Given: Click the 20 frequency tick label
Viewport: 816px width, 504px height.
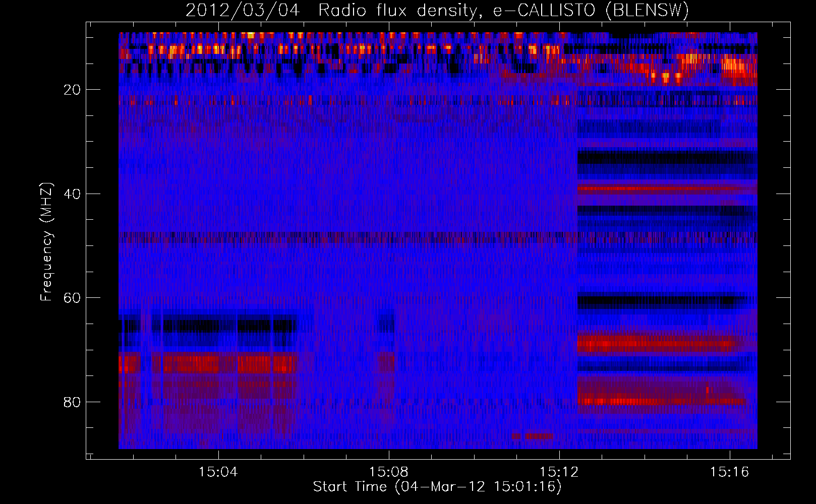Looking at the screenshot, I should coord(73,90).
